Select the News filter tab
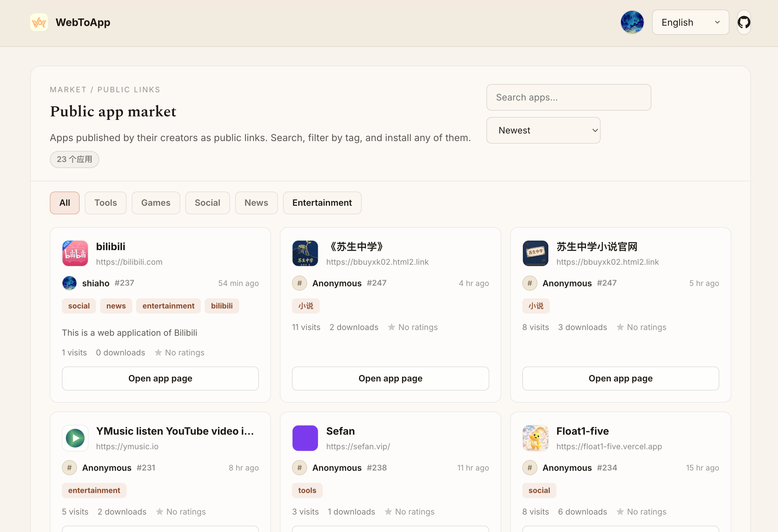Screen dimensions: 778x532 pos(256,203)
